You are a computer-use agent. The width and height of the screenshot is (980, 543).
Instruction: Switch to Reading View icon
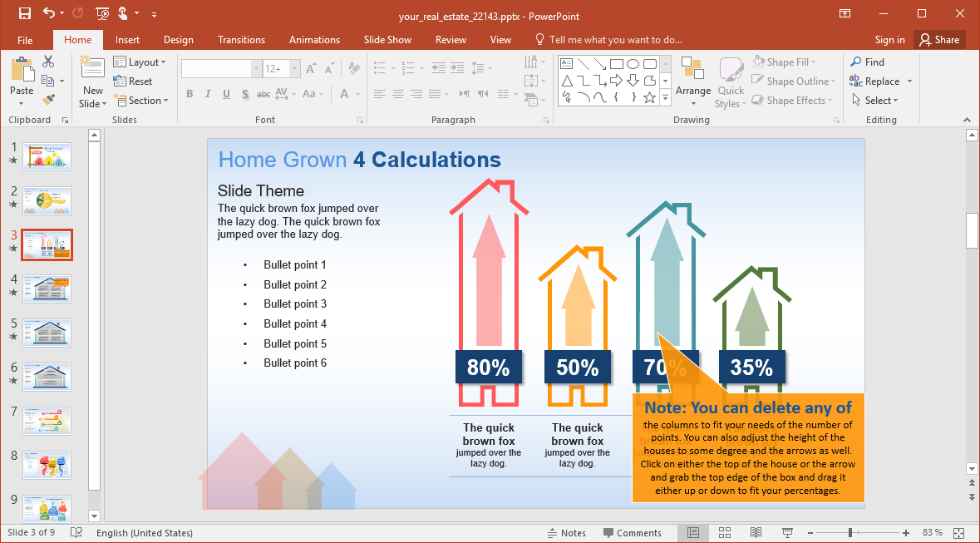(756, 533)
